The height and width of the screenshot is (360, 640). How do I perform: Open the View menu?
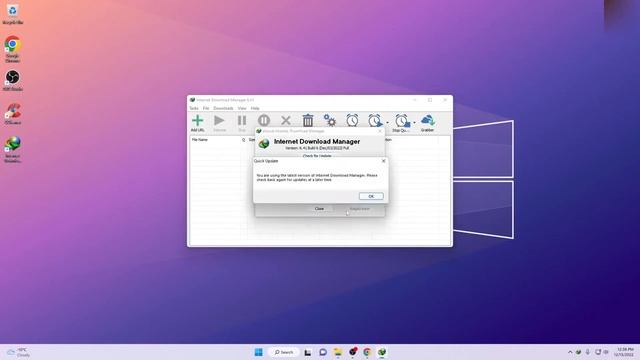[x=242, y=108]
